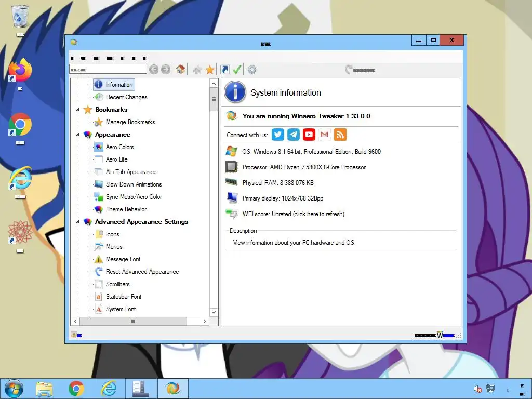Image resolution: width=532 pixels, height=399 pixels.
Task: Click the Winaero logo beside version text
Action: [x=232, y=116]
